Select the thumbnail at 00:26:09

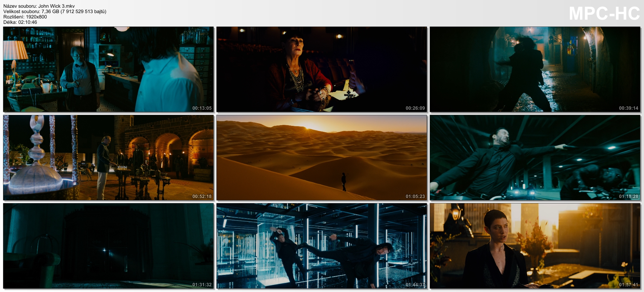click(322, 69)
